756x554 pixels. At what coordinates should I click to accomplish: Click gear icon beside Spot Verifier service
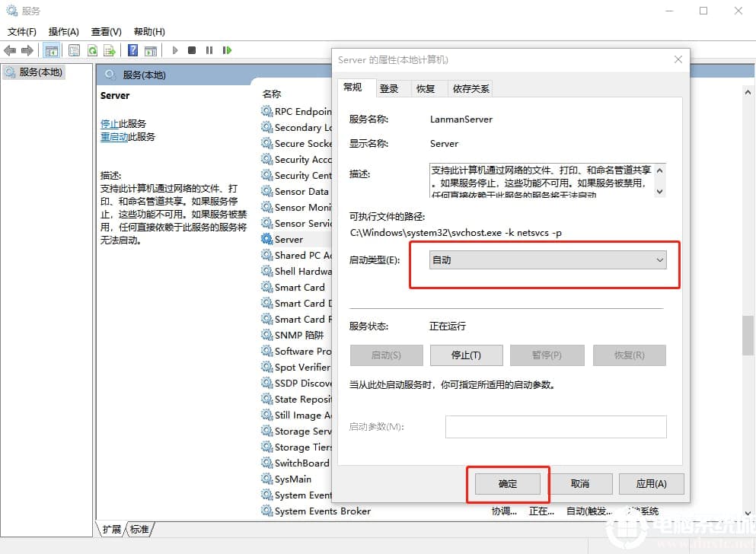266,367
